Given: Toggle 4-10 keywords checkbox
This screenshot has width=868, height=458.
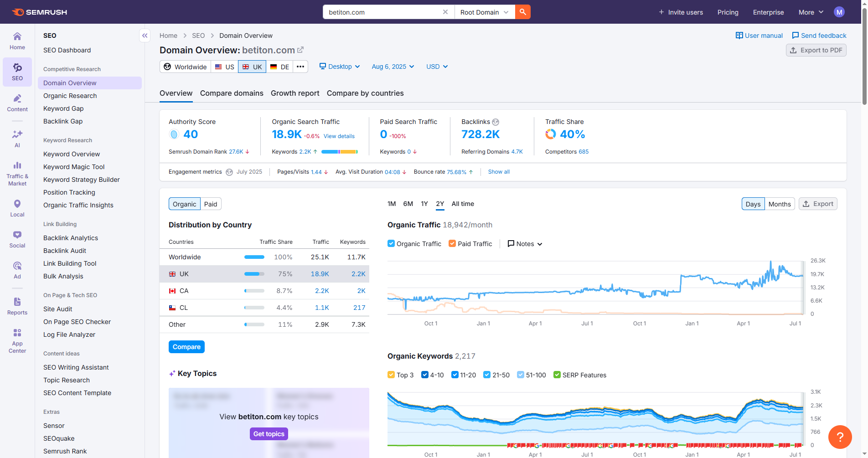Looking at the screenshot, I should [425, 375].
